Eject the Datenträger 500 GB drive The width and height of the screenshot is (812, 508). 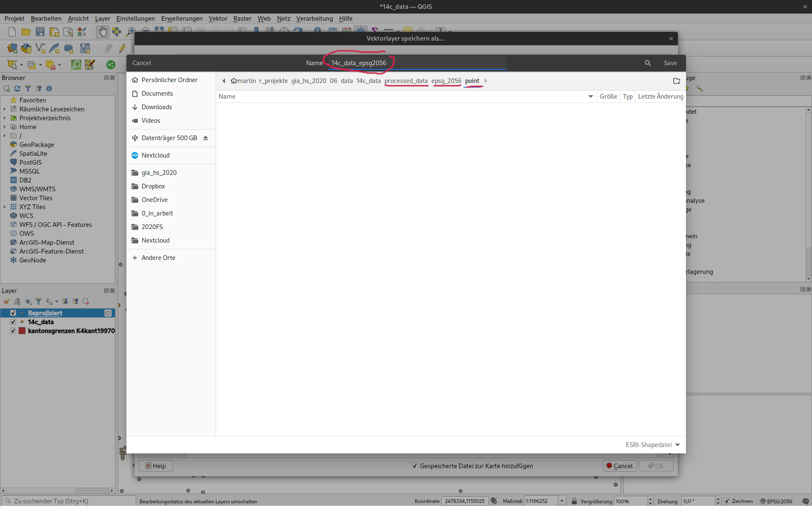(x=206, y=138)
